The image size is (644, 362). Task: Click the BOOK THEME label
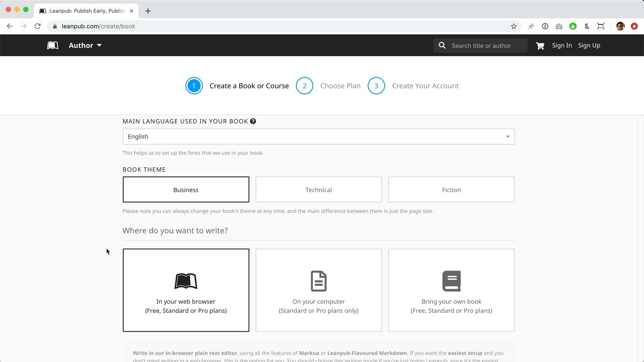(x=144, y=169)
